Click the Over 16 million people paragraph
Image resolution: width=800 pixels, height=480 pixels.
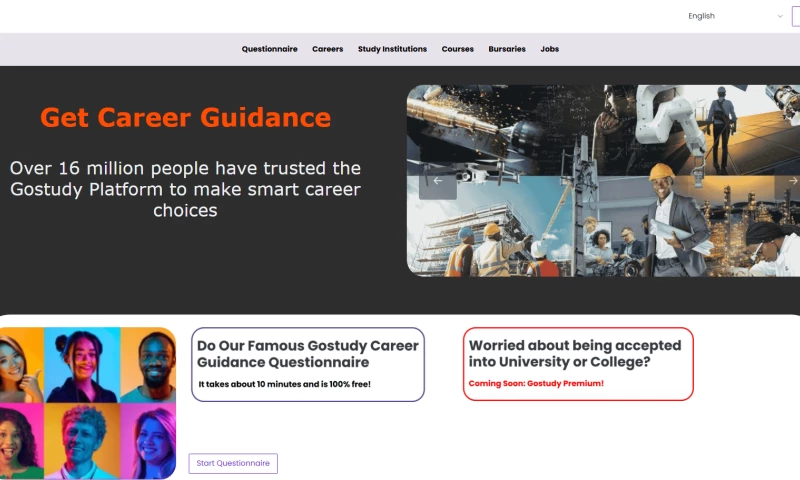click(186, 189)
